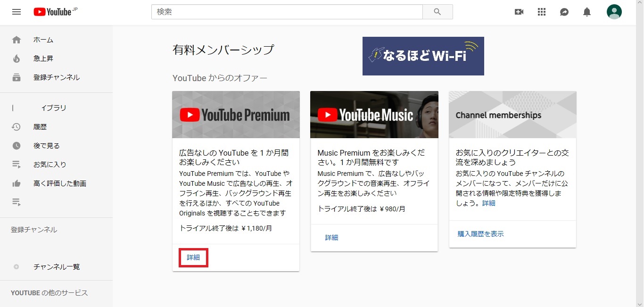The width and height of the screenshot is (644, 307).
Task: Open the profile avatar thumbnail
Action: tap(614, 12)
